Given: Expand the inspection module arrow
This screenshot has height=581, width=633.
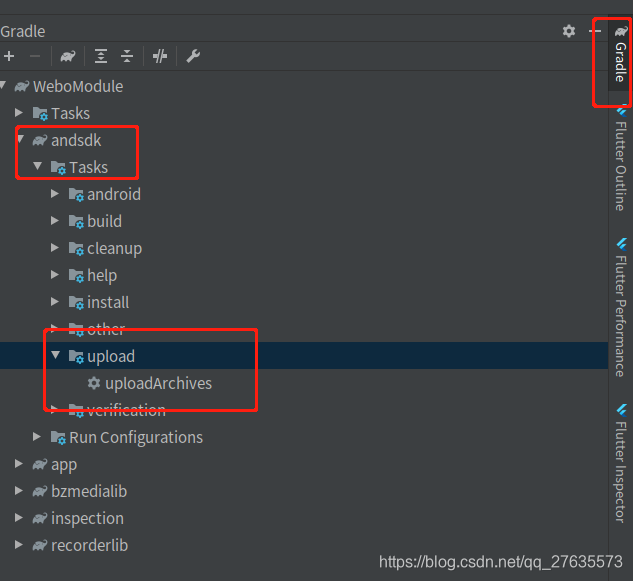Looking at the screenshot, I should [x=19, y=518].
